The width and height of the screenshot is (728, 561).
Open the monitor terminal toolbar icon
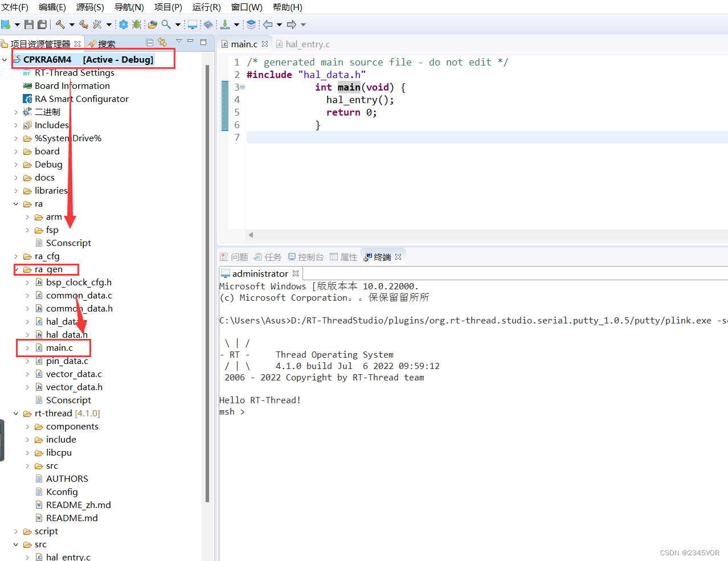coord(193,24)
